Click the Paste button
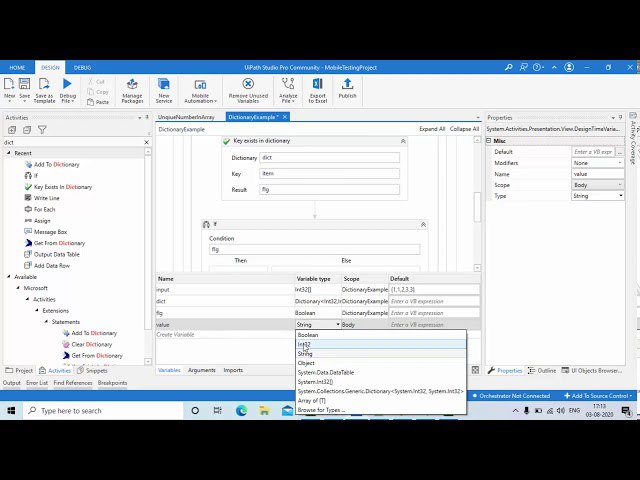Viewport: 640px width, 480px height. click(98, 102)
